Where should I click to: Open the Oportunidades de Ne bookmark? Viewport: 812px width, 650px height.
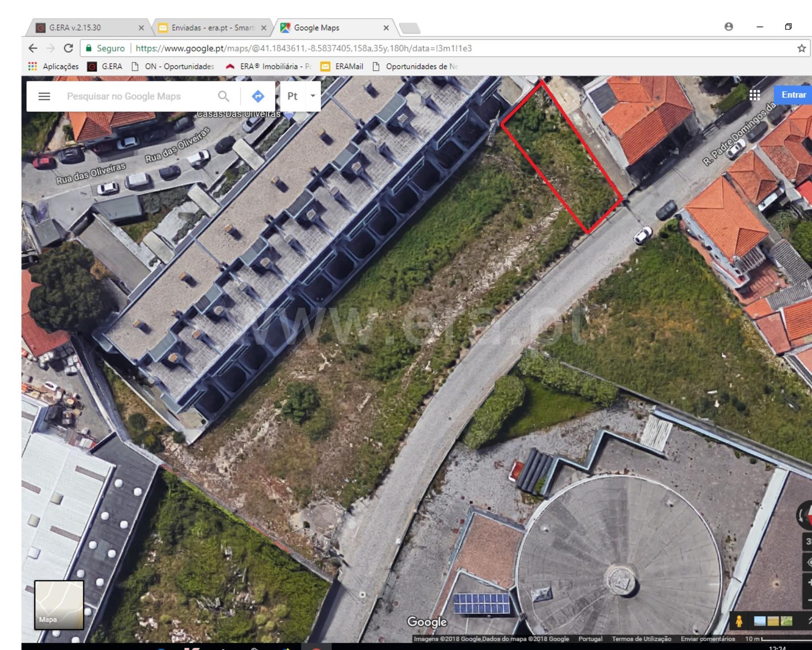point(415,66)
